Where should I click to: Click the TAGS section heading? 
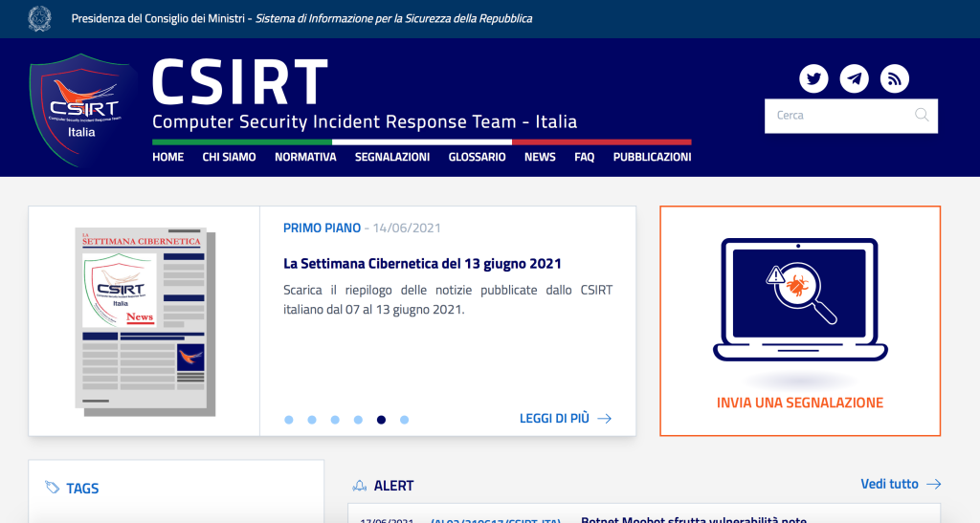[82, 488]
